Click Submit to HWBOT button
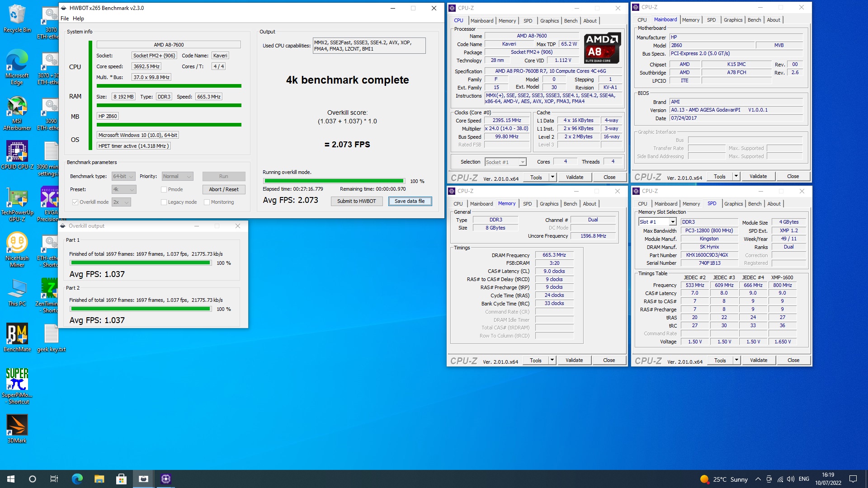The height and width of the screenshot is (488, 868). click(356, 201)
